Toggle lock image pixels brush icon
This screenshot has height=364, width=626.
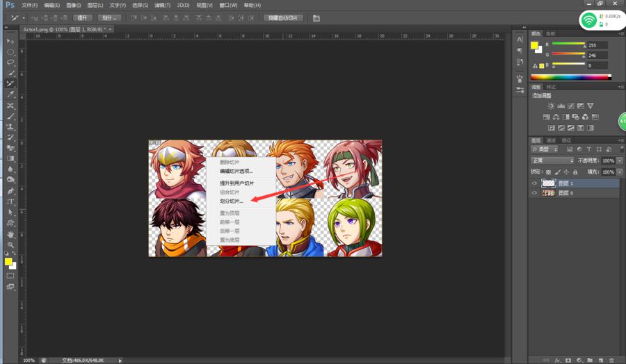tap(557, 172)
